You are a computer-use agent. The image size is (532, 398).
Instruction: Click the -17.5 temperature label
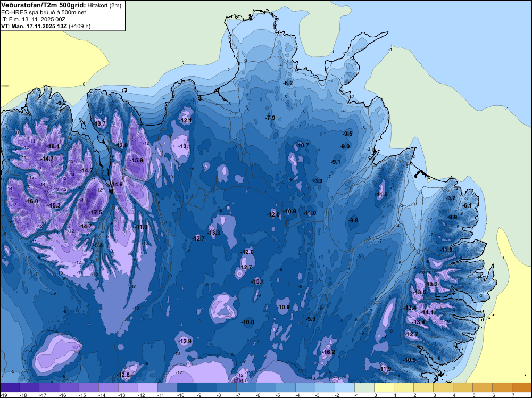click(95, 212)
